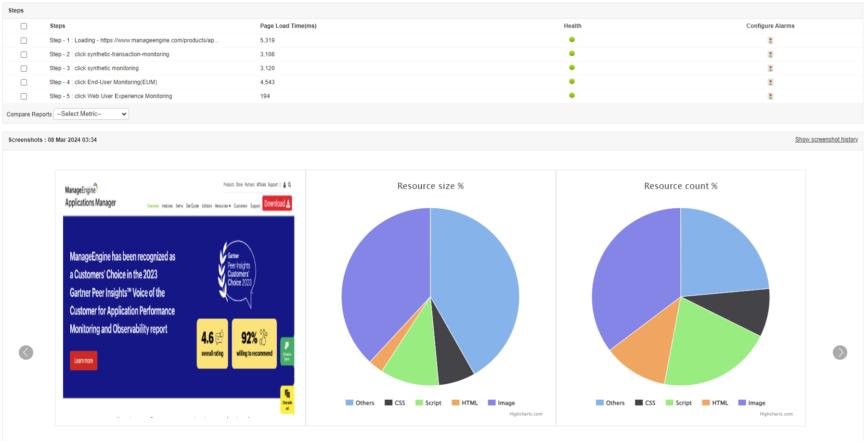The height and width of the screenshot is (441, 868).
Task: Advance screenshots using the right arrow icon
Action: [x=840, y=353]
